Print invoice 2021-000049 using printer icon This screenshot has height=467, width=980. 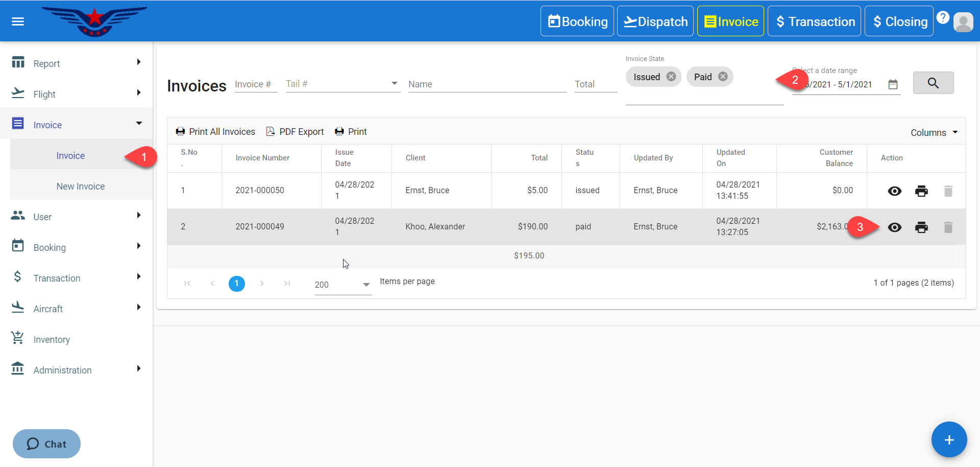click(921, 227)
